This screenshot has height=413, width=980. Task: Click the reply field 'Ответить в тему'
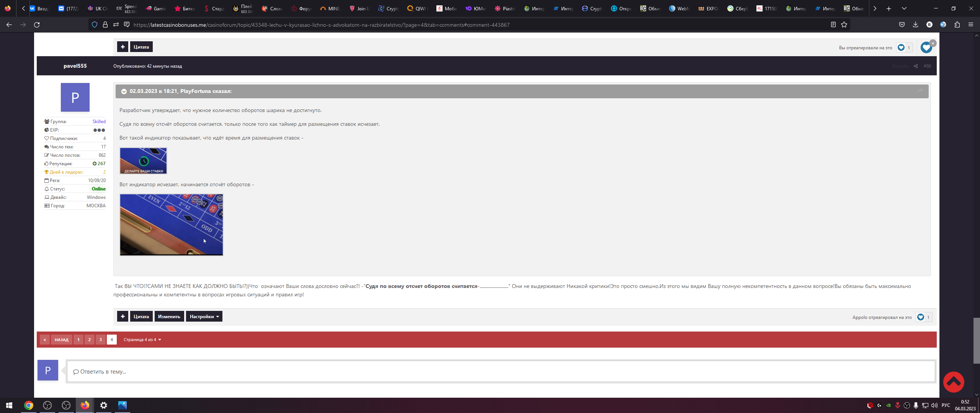[x=501, y=371]
